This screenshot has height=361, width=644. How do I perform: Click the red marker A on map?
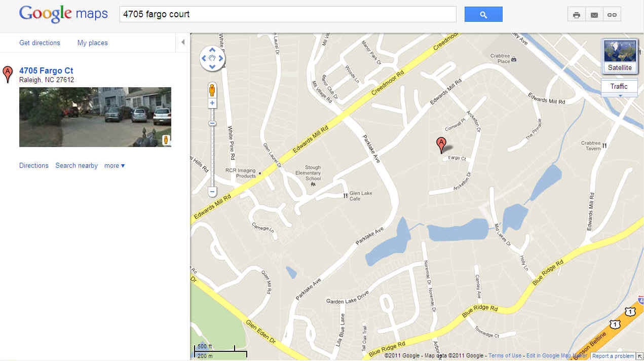point(441,145)
